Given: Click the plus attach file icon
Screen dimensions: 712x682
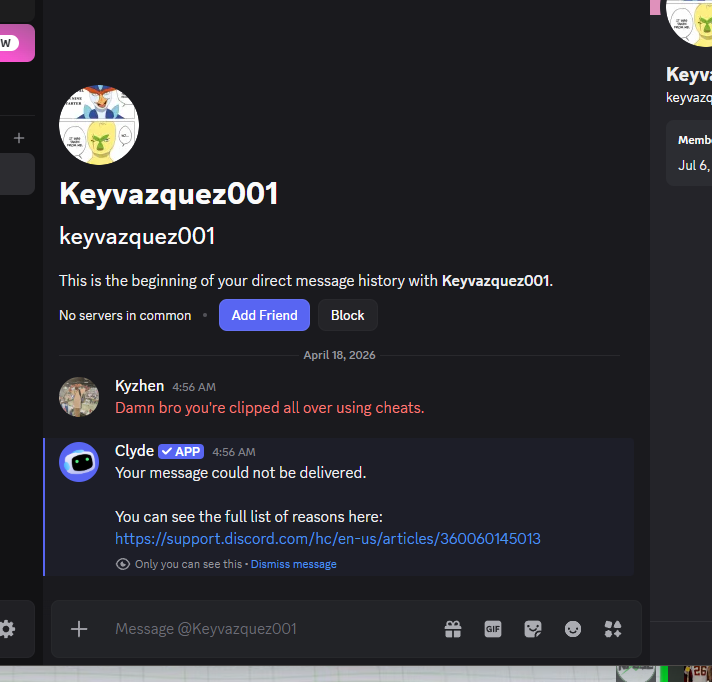Looking at the screenshot, I should (79, 629).
